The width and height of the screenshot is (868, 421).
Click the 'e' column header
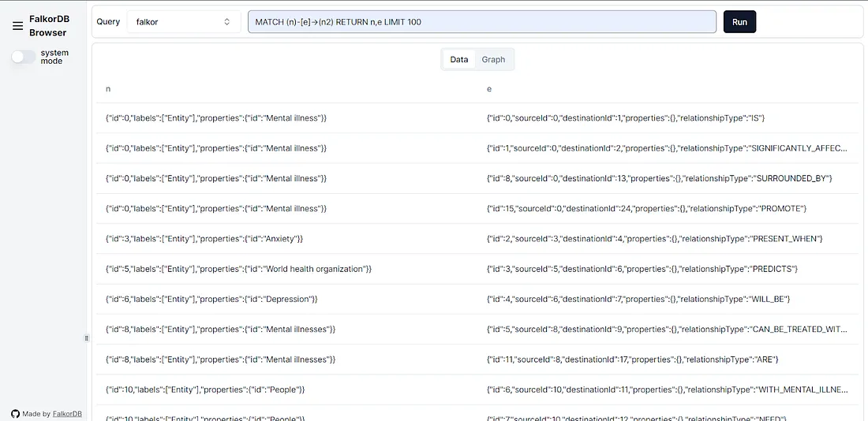click(488, 88)
